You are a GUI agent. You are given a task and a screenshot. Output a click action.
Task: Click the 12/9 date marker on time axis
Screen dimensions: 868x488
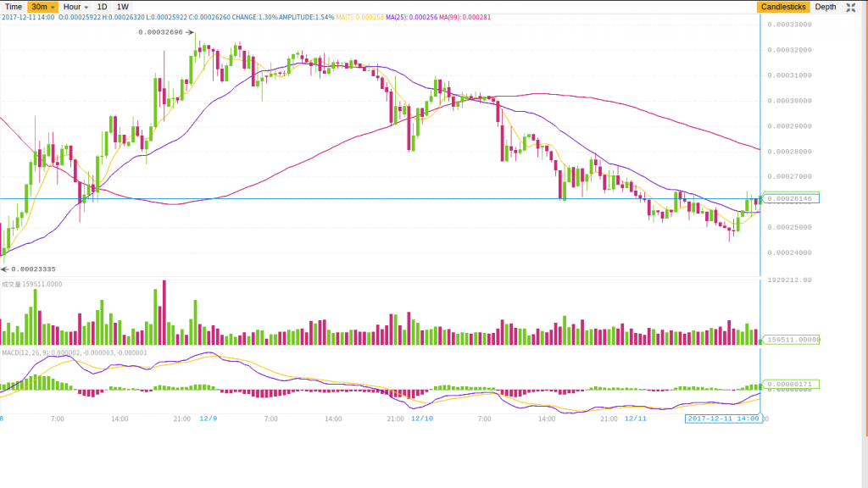(x=209, y=419)
